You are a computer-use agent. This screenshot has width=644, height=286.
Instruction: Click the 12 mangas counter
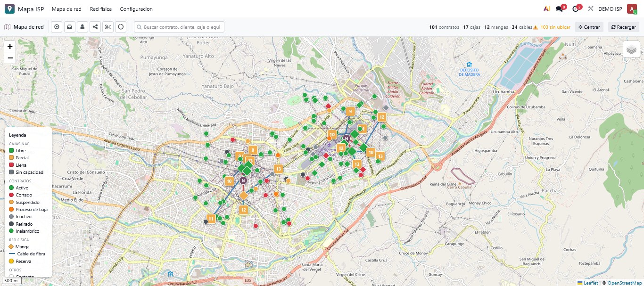click(x=495, y=27)
